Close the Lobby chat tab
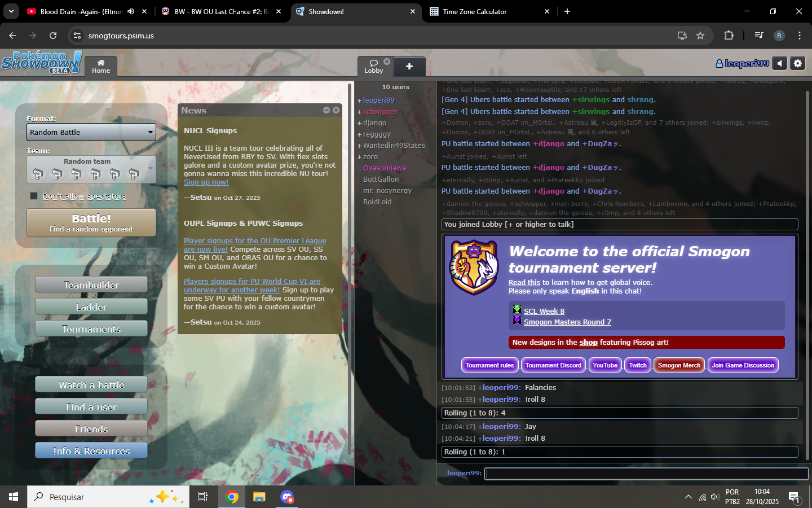 click(x=387, y=62)
